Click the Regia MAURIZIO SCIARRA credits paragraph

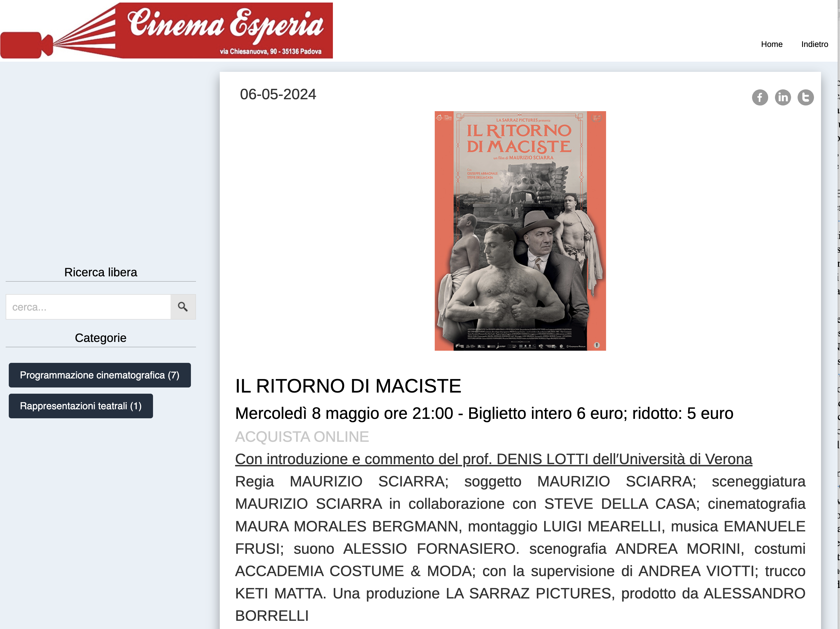(520, 548)
